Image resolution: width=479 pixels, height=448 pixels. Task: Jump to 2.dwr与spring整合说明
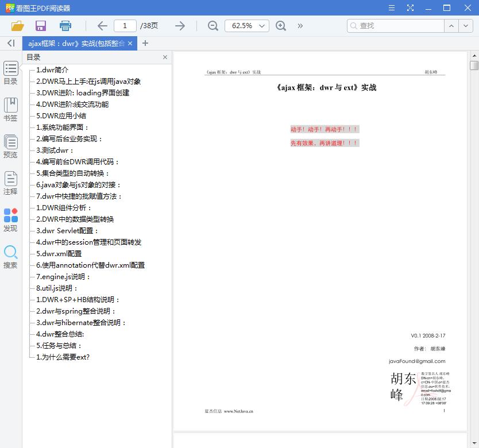[x=76, y=311]
